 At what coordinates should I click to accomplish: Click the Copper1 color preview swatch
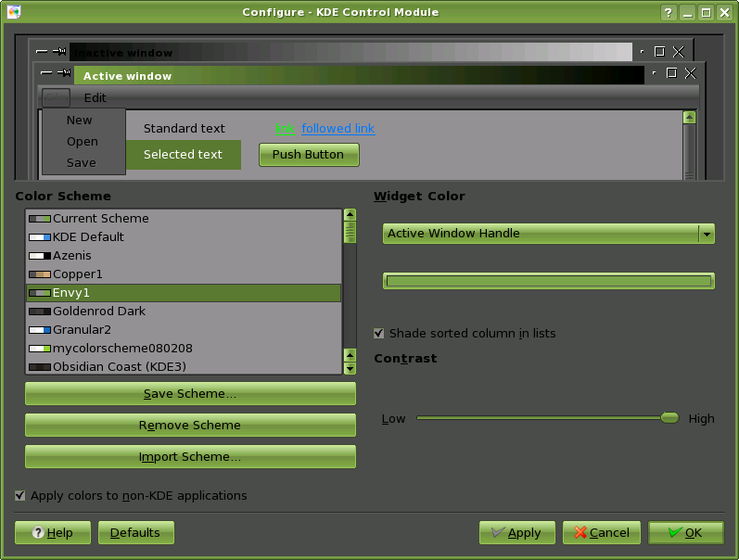[x=40, y=274]
